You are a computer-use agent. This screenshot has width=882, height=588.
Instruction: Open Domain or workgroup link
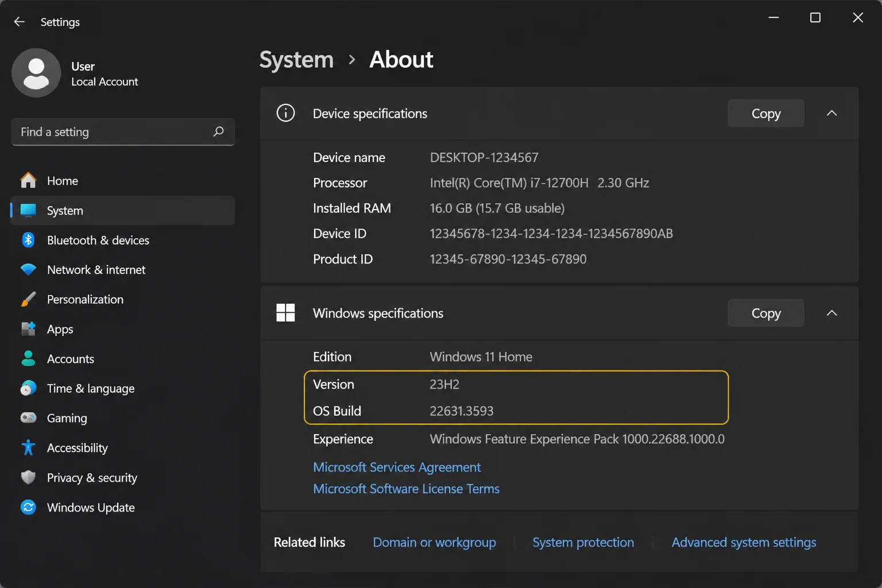[434, 542]
